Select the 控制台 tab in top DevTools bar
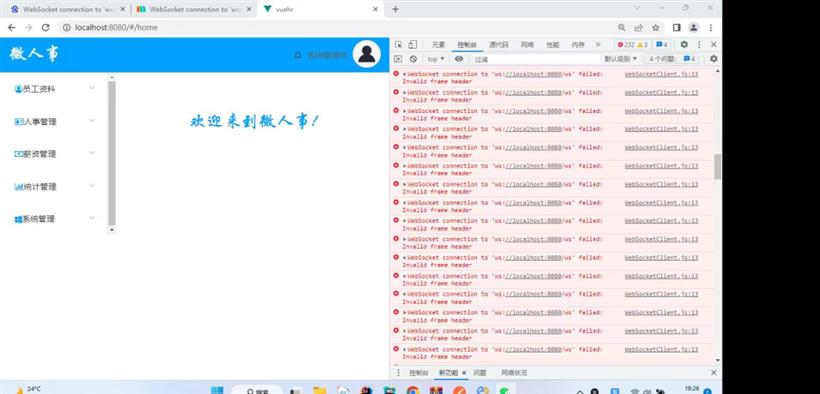 click(467, 45)
